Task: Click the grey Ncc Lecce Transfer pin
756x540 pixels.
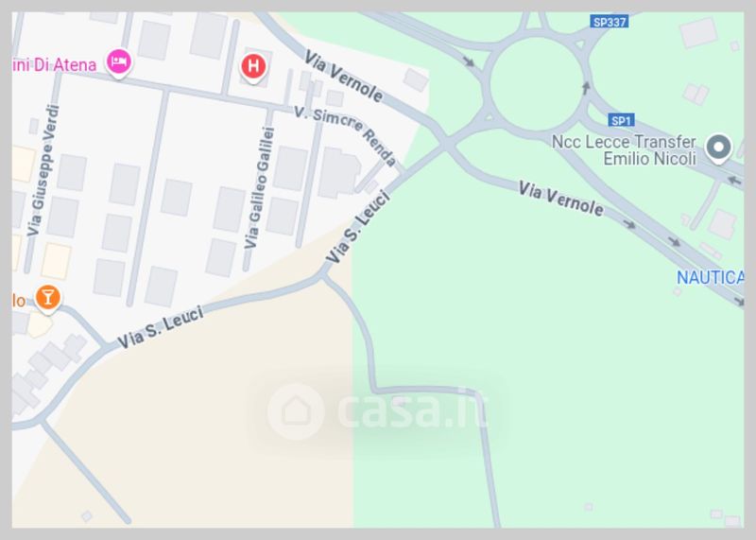Action: tap(718, 148)
